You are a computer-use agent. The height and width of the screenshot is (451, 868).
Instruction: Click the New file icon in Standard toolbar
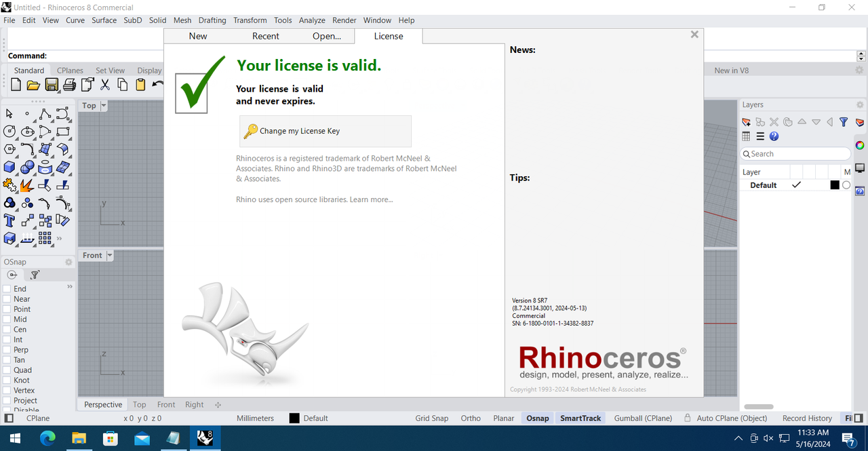(x=16, y=85)
